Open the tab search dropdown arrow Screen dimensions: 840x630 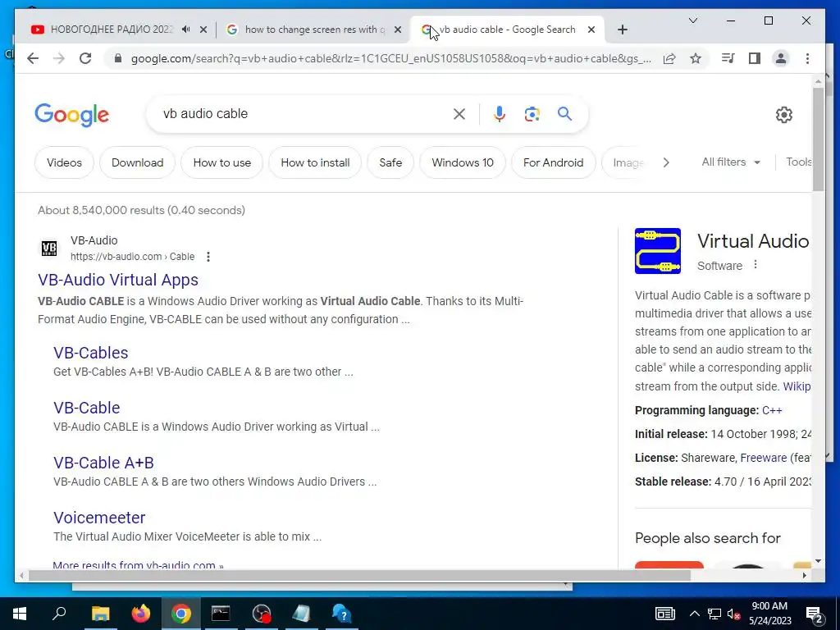(692, 21)
